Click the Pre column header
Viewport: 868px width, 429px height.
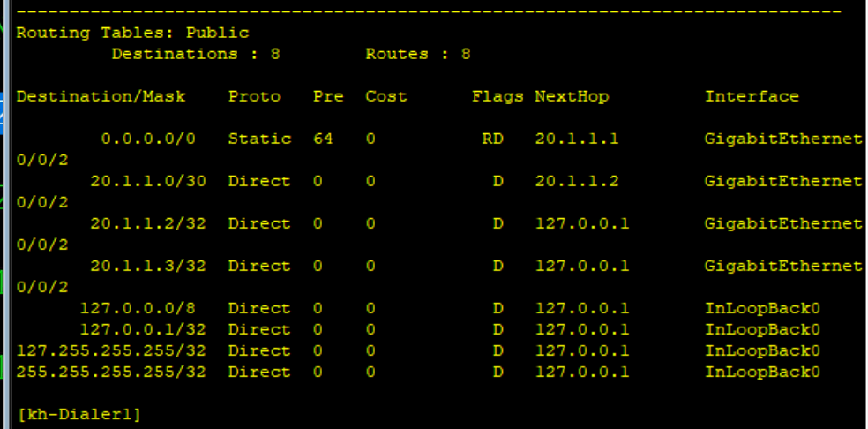tap(328, 96)
